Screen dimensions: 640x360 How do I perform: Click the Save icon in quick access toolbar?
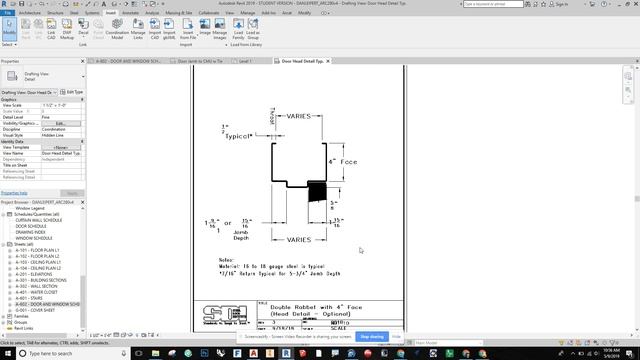(x=22, y=4)
